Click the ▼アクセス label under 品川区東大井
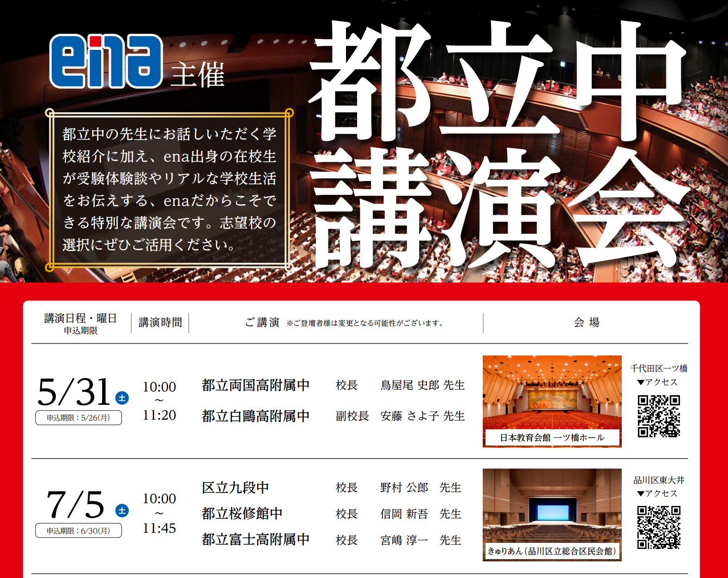728x578 pixels. pyautogui.click(x=657, y=494)
